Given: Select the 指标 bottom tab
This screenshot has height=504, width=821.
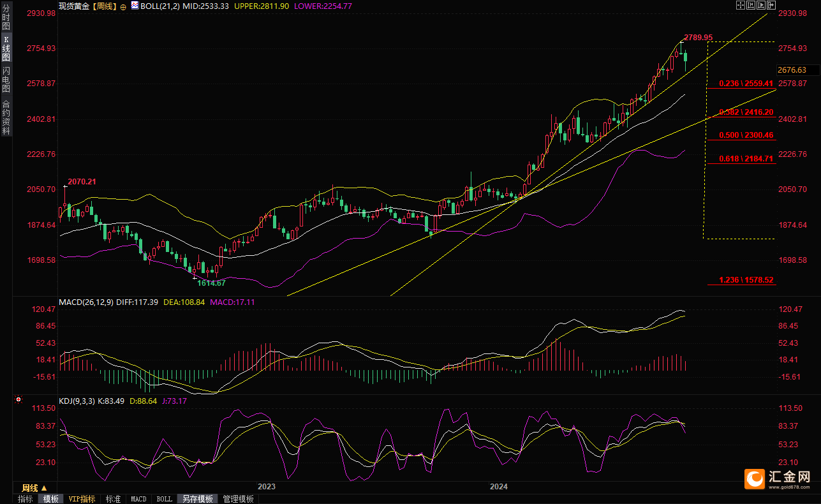Looking at the screenshot, I should pyautogui.click(x=26, y=499).
